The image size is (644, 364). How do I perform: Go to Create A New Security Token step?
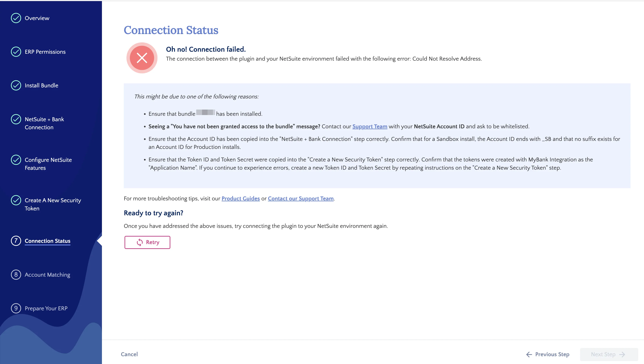click(53, 204)
